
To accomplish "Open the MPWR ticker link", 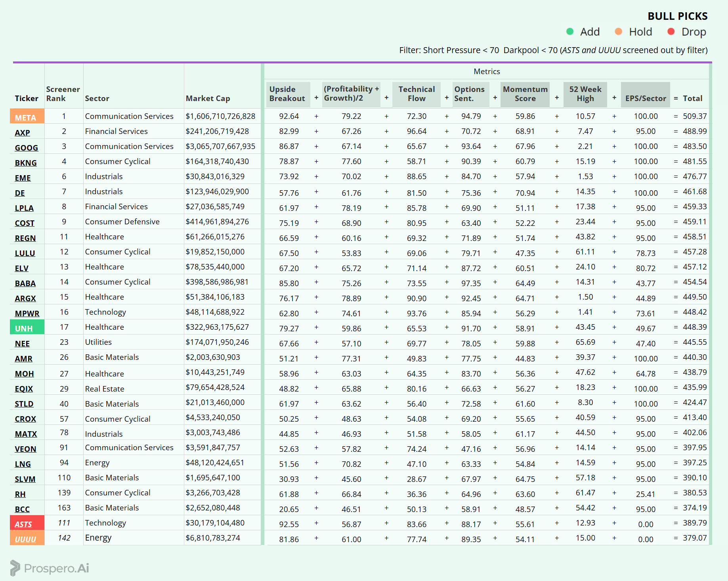I will click(27, 313).
